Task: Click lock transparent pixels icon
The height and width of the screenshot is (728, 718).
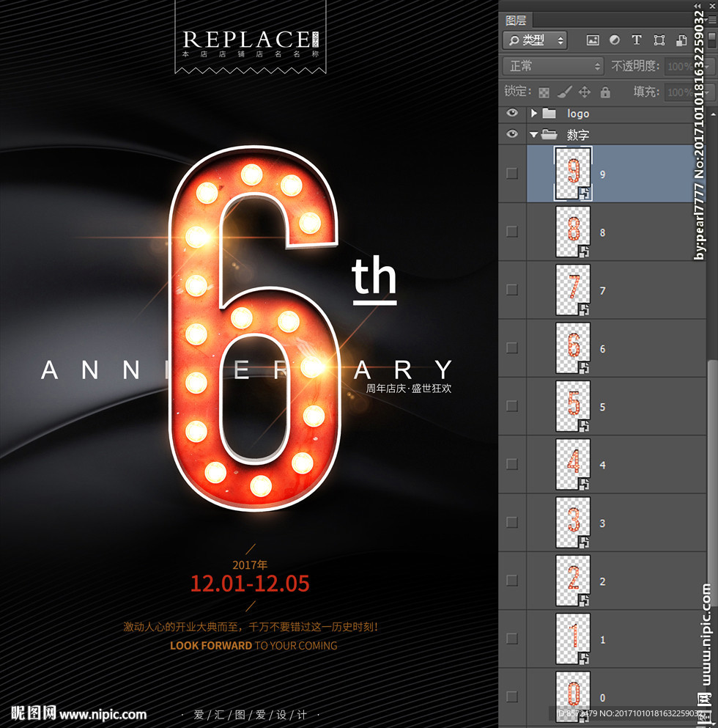Action: tap(544, 92)
